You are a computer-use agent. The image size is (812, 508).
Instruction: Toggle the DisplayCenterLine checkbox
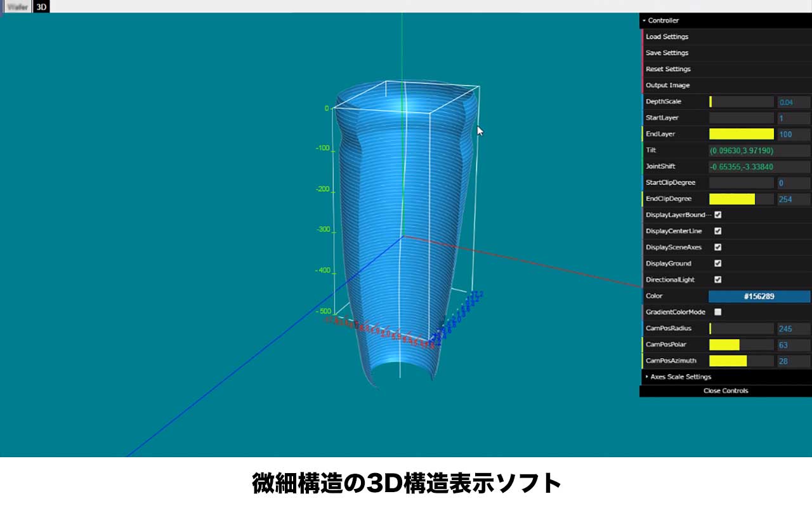click(x=718, y=231)
